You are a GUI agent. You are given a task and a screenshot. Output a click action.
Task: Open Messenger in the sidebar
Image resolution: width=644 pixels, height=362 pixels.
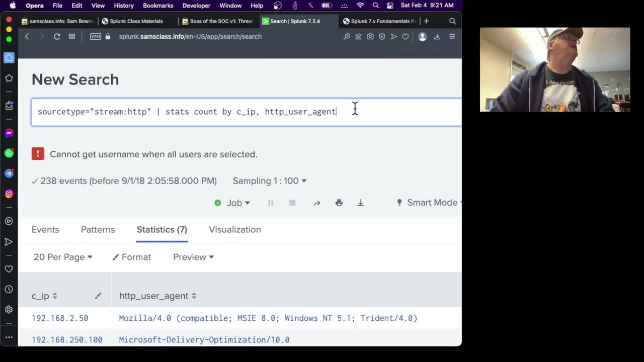coord(9,133)
